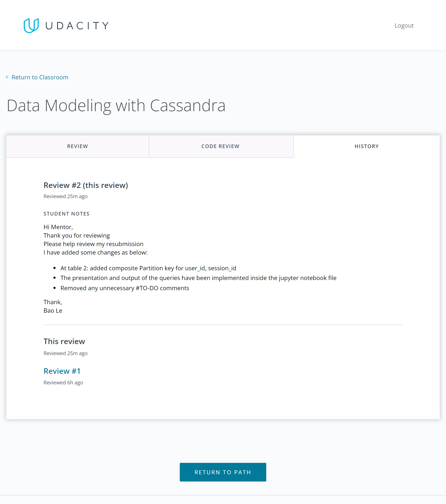
Task: Click the This review entry
Action: [x=64, y=342]
